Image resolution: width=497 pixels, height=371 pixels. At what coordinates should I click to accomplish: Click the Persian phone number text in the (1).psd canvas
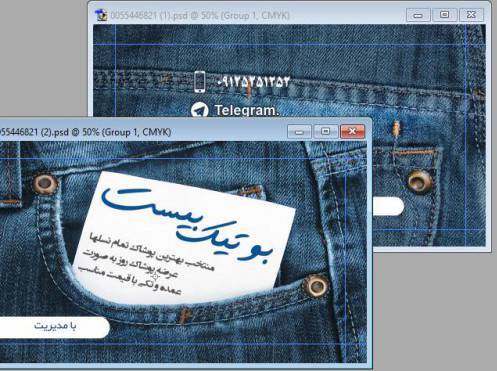(x=253, y=82)
